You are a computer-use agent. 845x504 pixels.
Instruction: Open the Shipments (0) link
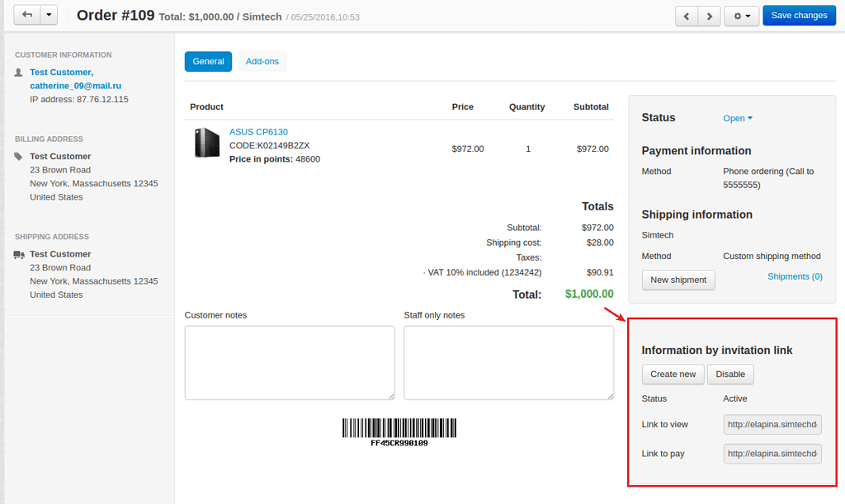point(795,276)
